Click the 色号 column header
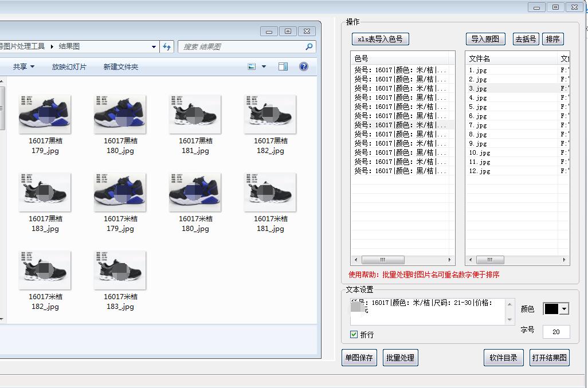Image resolution: width=588 pixels, height=388 pixels. click(x=399, y=58)
